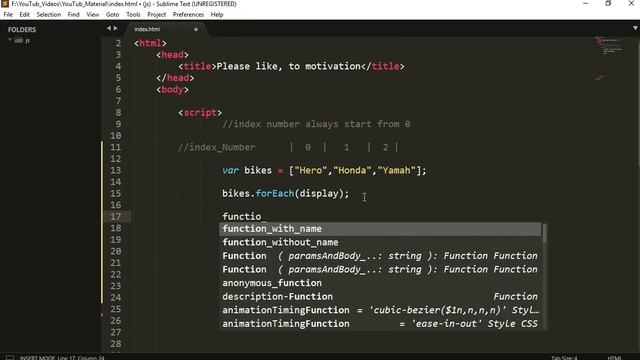
Task: Restore down the Sublime Text window
Action: [x=608, y=4]
